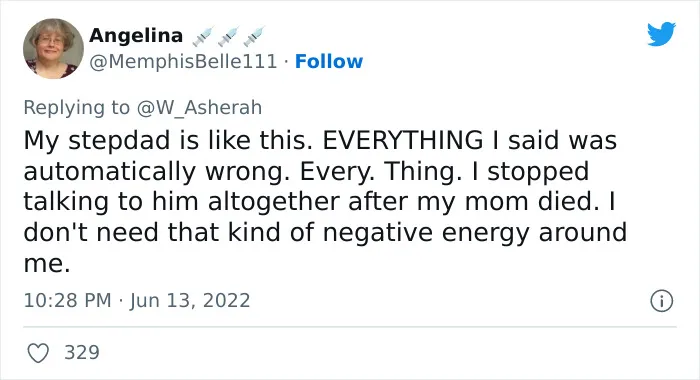Click the word EVERYTHING in tweet
The width and height of the screenshot is (700, 380).
pyautogui.click(x=403, y=140)
